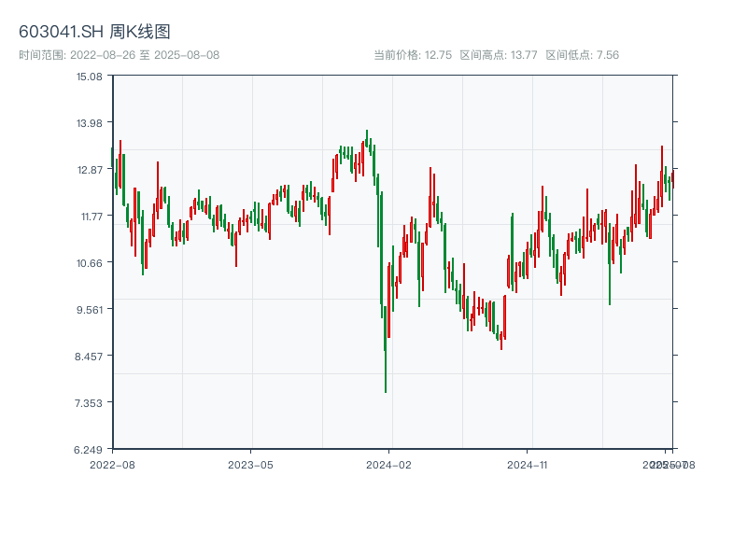747x560 pixels.
Task: Select the 7.353 price axis tick
Action: click(89, 403)
